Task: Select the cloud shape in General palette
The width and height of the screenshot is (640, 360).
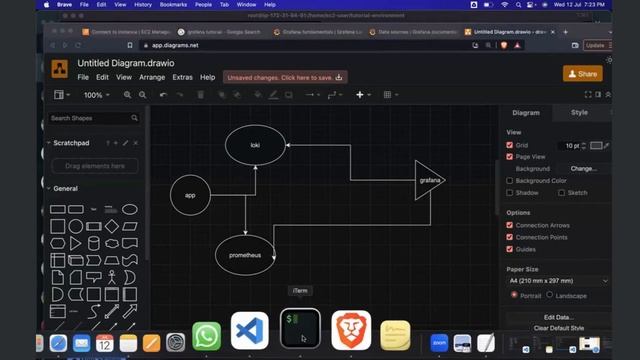Action: [111, 243]
